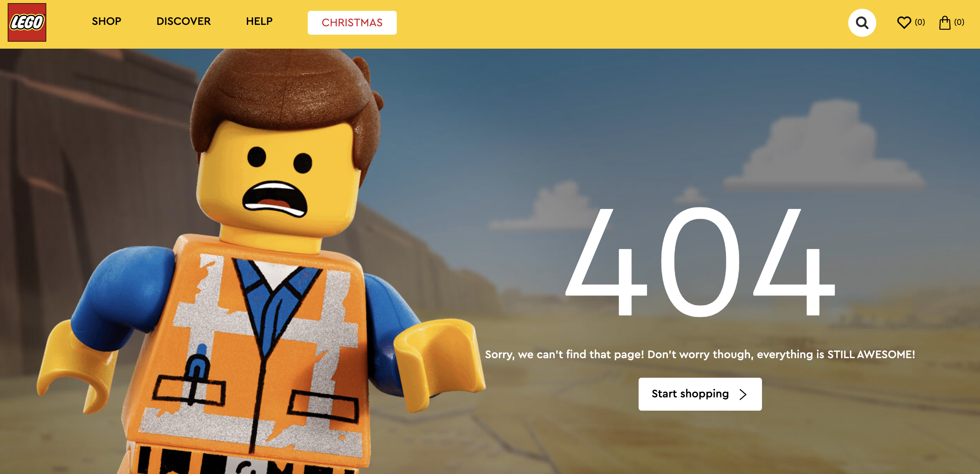Screen dimensions: 980x474
Task: Open the HELP menu
Action: pos(259,22)
